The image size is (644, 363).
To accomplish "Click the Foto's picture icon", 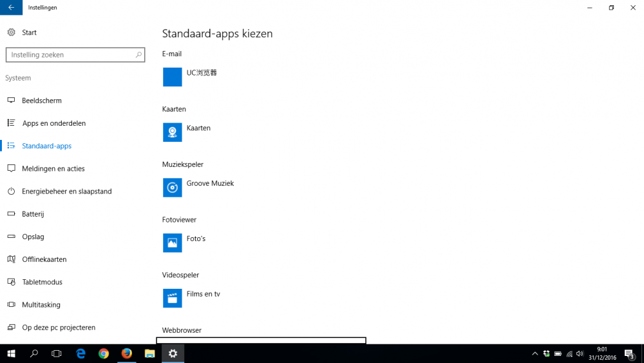I will tap(172, 243).
